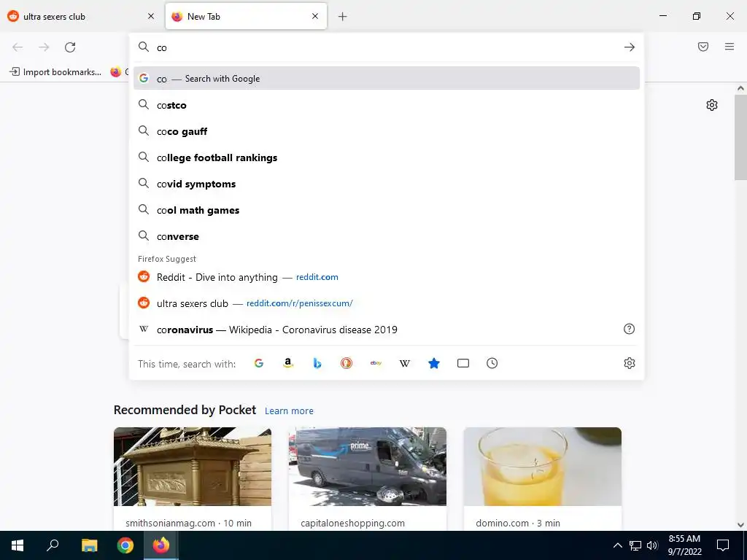Open the Firefox application menu
The width and height of the screenshot is (747, 560).
point(729,47)
